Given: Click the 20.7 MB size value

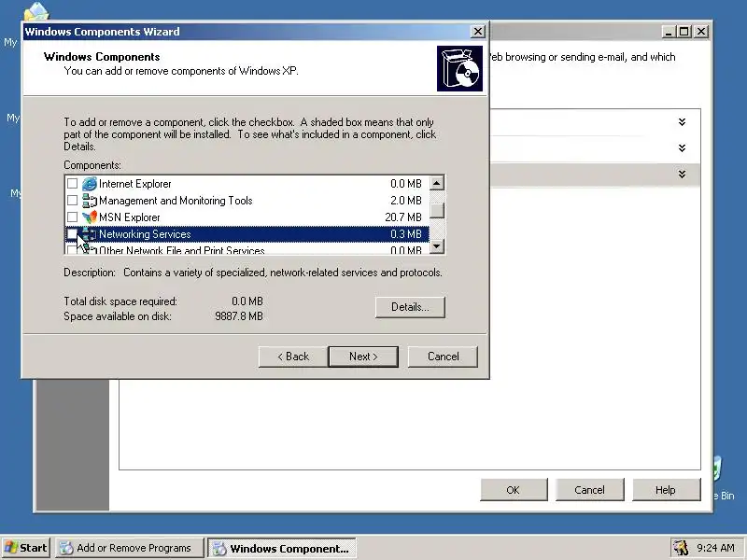Looking at the screenshot, I should (x=403, y=217).
